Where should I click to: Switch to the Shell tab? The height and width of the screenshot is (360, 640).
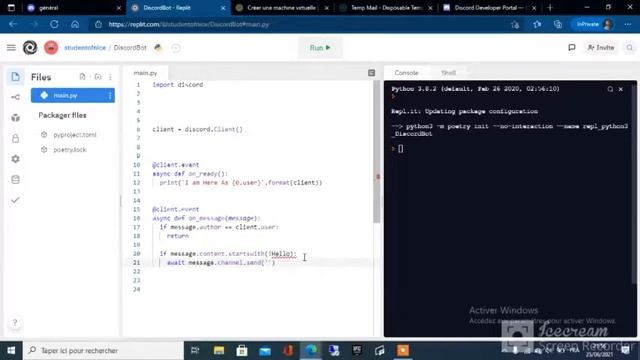pos(448,73)
